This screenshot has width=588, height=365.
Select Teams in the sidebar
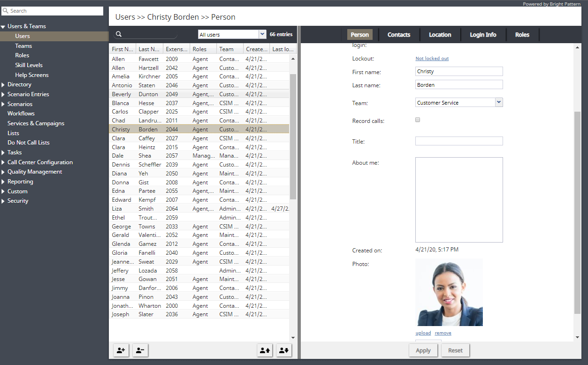(23, 46)
